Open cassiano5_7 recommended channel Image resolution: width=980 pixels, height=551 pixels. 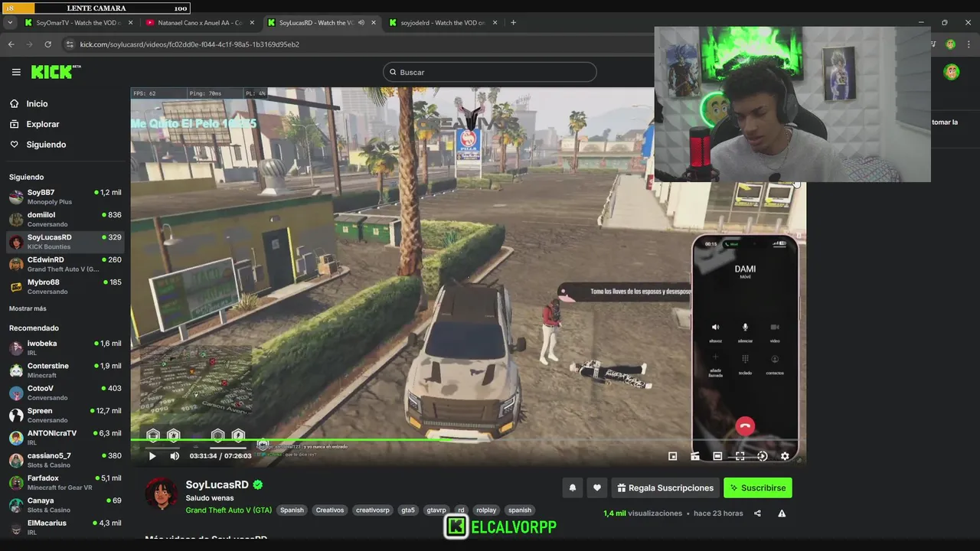(65, 460)
